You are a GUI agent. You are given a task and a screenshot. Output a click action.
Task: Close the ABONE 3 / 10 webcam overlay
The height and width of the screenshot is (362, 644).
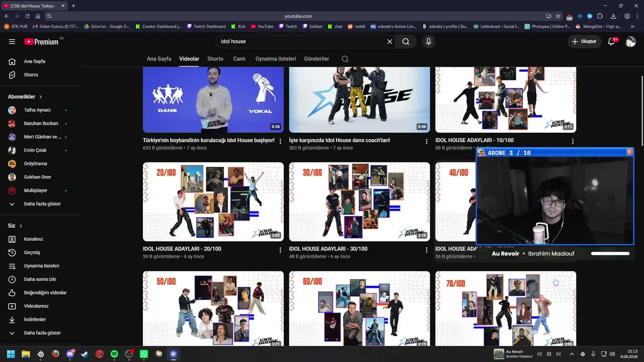[x=630, y=152]
